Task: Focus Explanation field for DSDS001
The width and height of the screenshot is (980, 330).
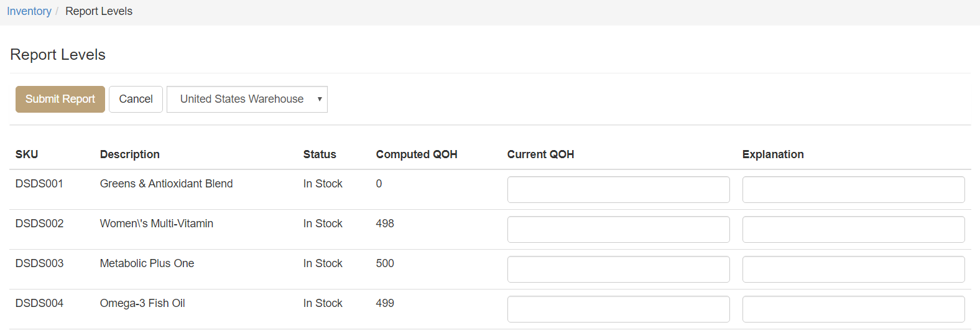Action: [853, 189]
